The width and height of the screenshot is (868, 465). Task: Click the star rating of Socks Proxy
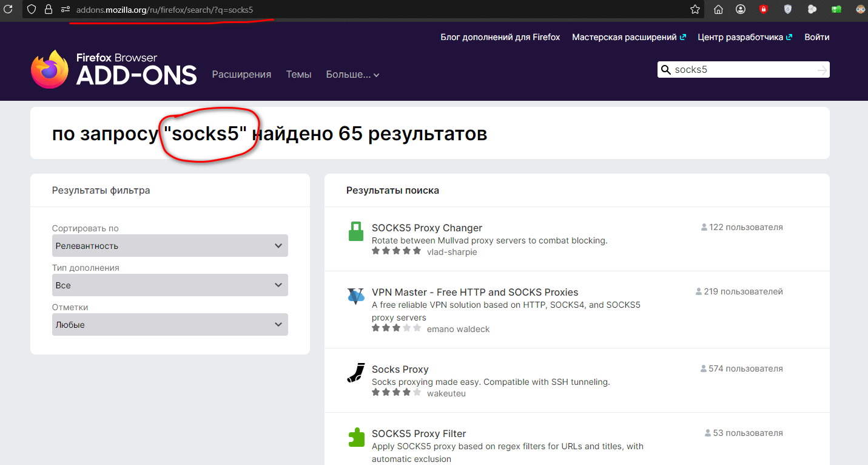pos(396,392)
